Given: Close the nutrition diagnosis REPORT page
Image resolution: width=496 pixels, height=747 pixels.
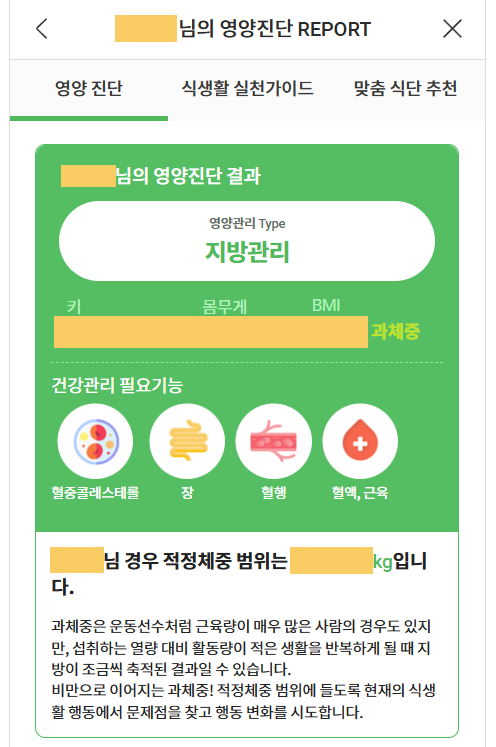Looking at the screenshot, I should tap(452, 29).
